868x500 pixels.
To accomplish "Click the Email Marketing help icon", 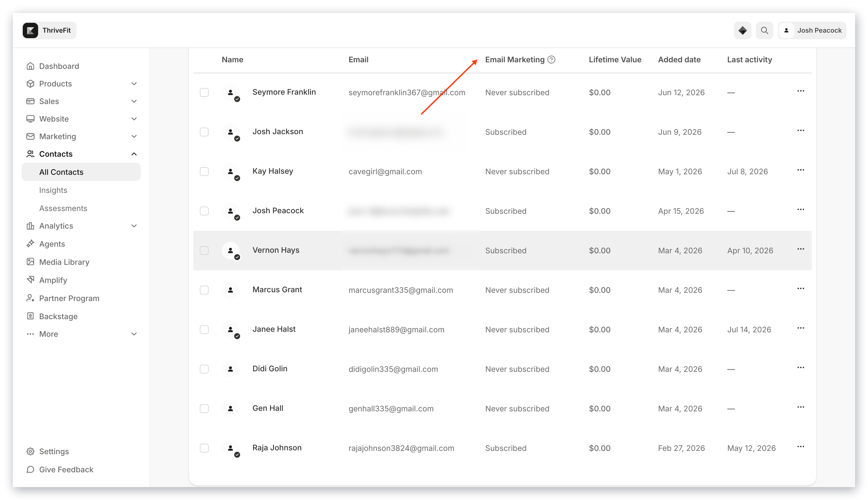I will coord(551,59).
